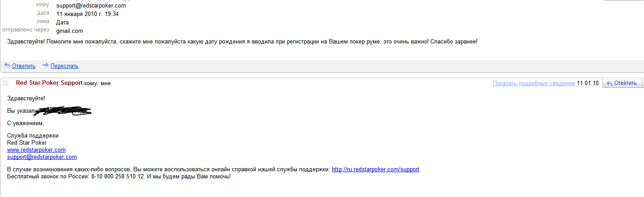Click the 'кому: мне' recipient text
The width and height of the screenshot is (644, 197).
pos(98,83)
